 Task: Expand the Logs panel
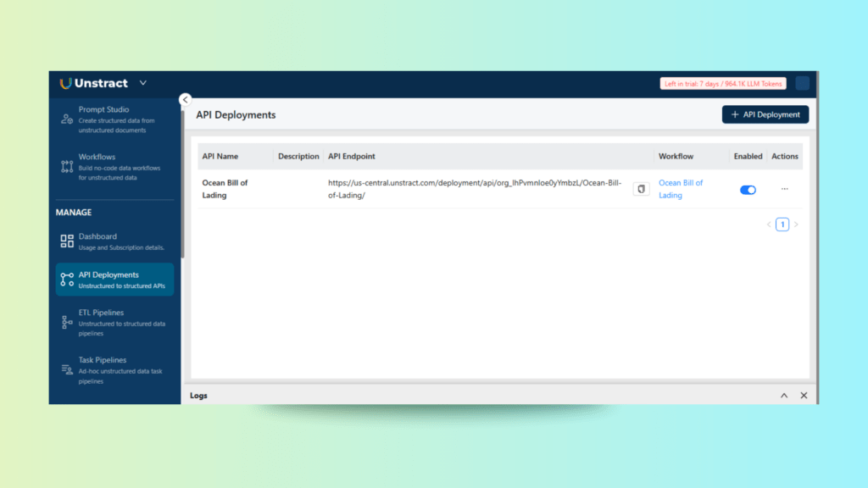point(783,396)
